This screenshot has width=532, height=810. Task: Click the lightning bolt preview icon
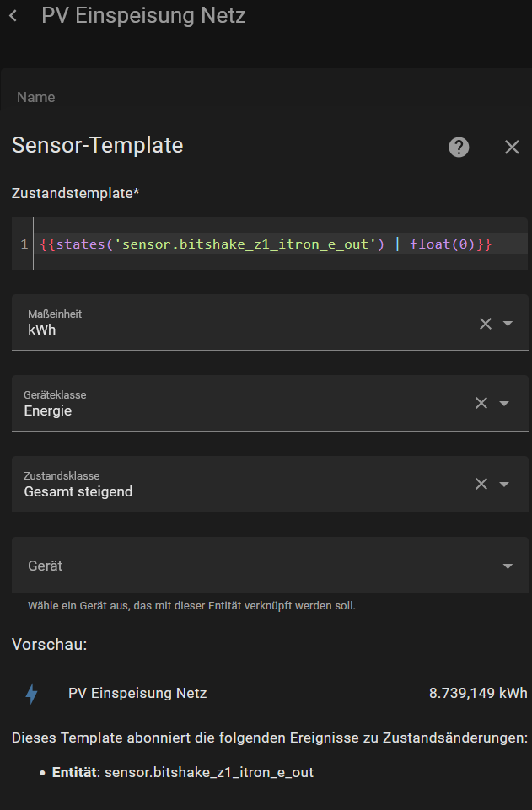32,694
